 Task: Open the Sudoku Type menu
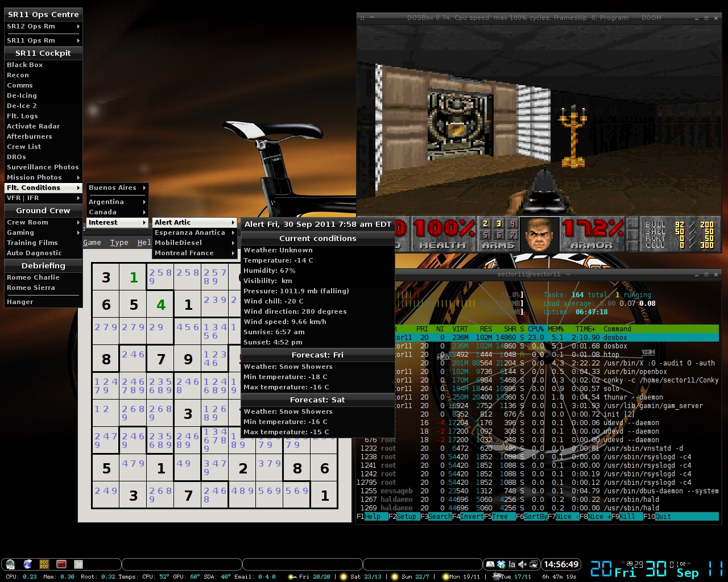[119, 243]
